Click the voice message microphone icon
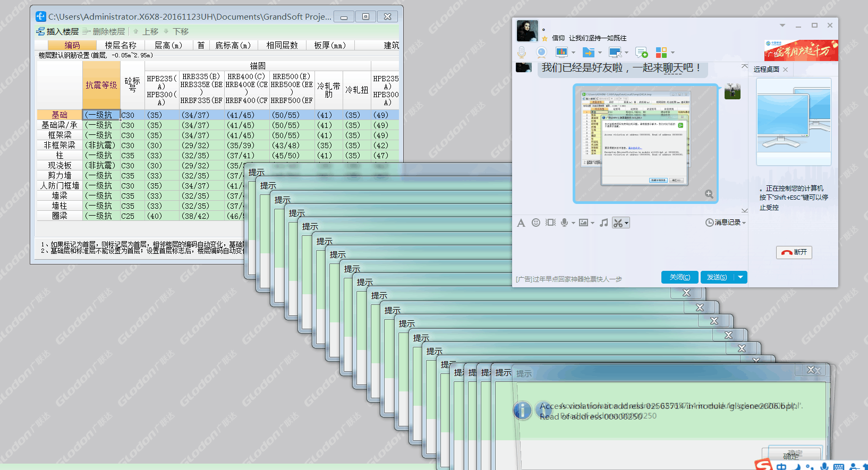 (564, 223)
